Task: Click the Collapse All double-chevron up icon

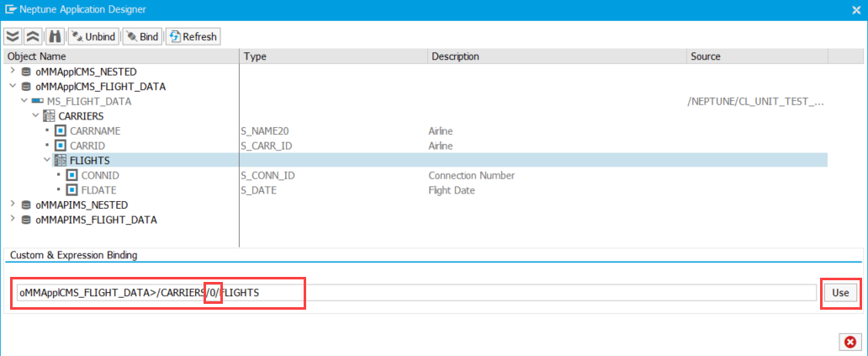Action: click(x=33, y=36)
